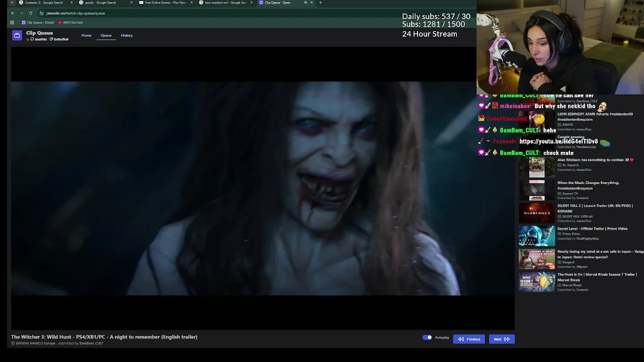Open the History nav item
The height and width of the screenshot is (362, 644).
coord(127,35)
